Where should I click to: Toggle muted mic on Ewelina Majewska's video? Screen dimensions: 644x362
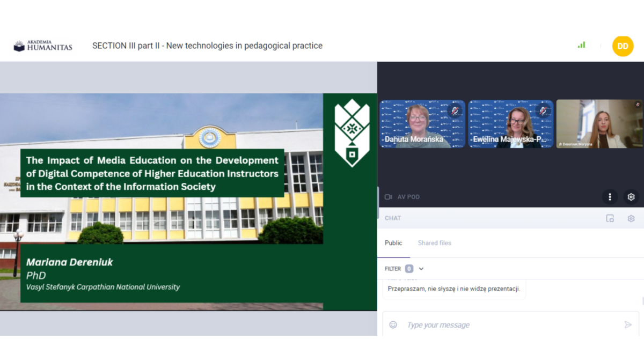click(x=543, y=110)
